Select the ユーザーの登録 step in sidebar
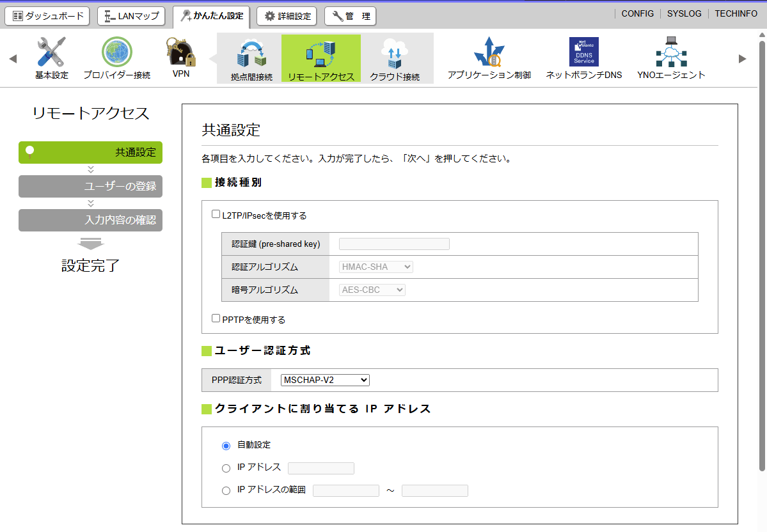Viewport: 767px width, 532px height. [x=90, y=186]
